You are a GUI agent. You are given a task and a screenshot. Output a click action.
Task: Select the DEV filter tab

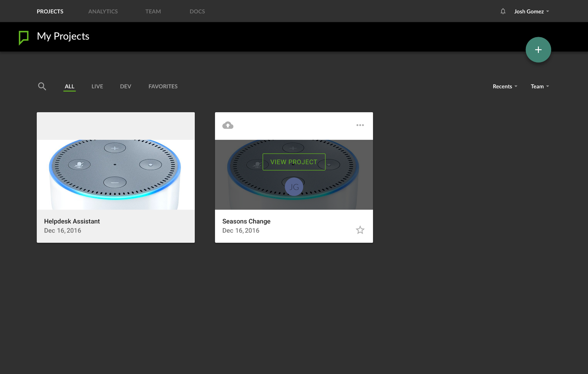(126, 86)
